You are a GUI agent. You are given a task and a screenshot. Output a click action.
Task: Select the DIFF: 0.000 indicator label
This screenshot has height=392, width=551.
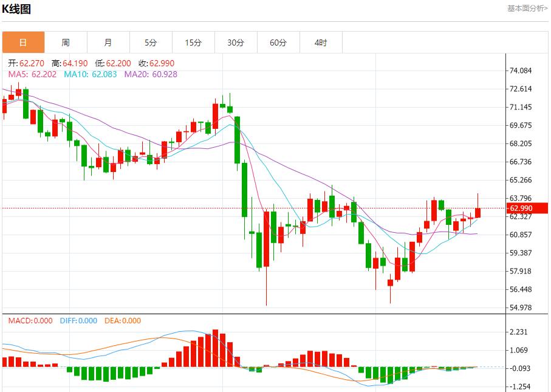click(x=78, y=321)
